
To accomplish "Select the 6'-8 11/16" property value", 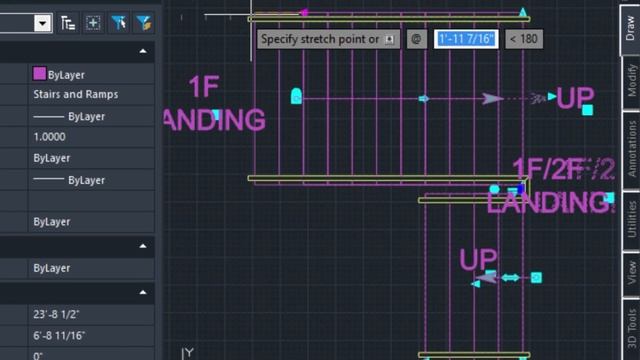I will pos(59,336).
